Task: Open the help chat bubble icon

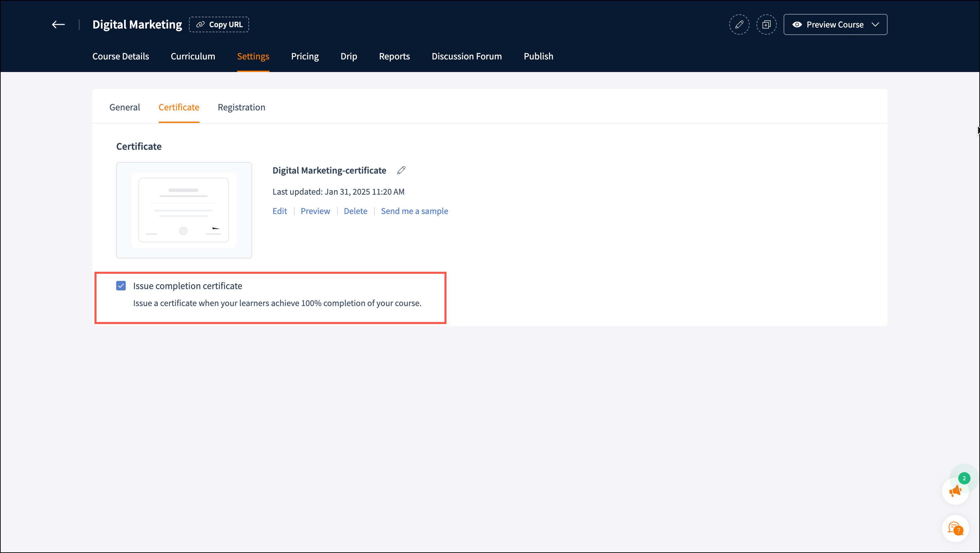Action: pyautogui.click(x=955, y=528)
